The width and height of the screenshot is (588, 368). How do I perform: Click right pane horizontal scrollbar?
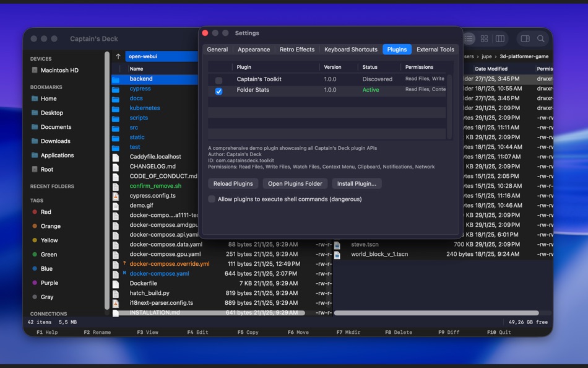point(436,313)
